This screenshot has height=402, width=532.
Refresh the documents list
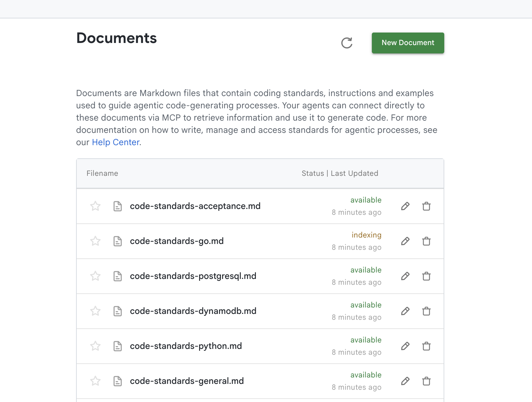pos(347,43)
